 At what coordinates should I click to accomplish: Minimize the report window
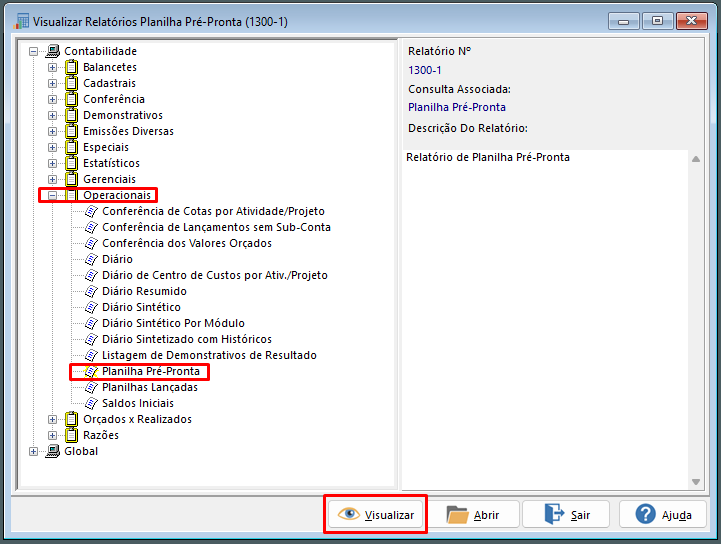(x=624, y=21)
